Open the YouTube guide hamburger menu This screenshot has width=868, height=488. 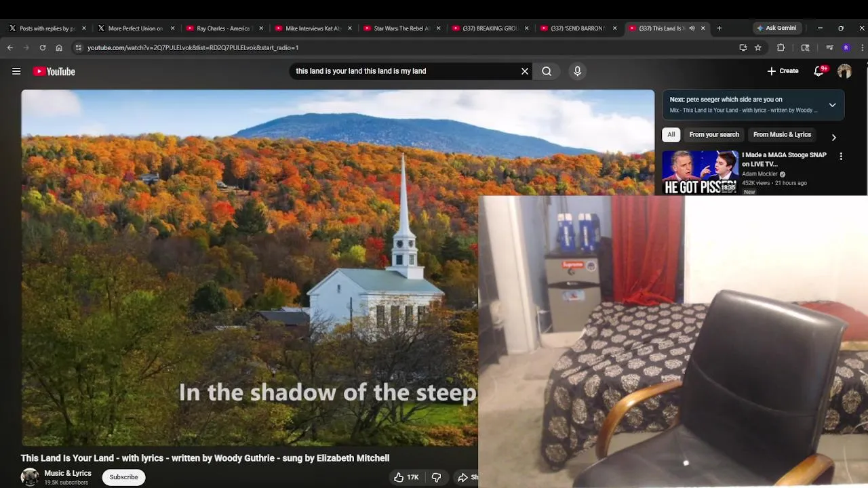point(16,71)
